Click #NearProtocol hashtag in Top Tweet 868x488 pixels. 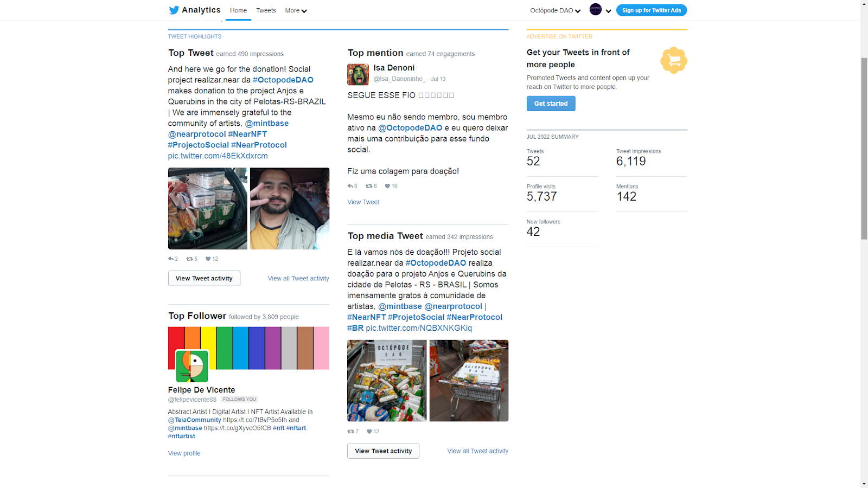pos(259,145)
